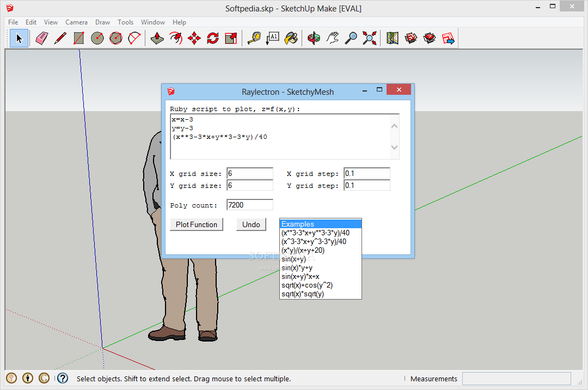Open the View menu
Screen dimensions: 588x390
(51, 22)
